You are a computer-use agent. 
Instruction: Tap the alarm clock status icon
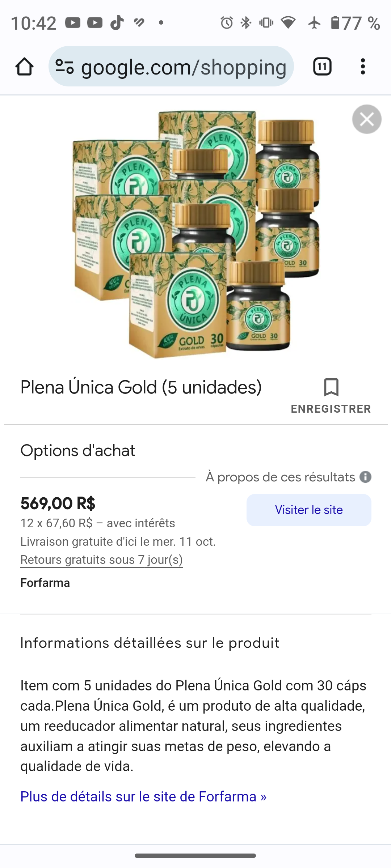pyautogui.click(x=227, y=23)
